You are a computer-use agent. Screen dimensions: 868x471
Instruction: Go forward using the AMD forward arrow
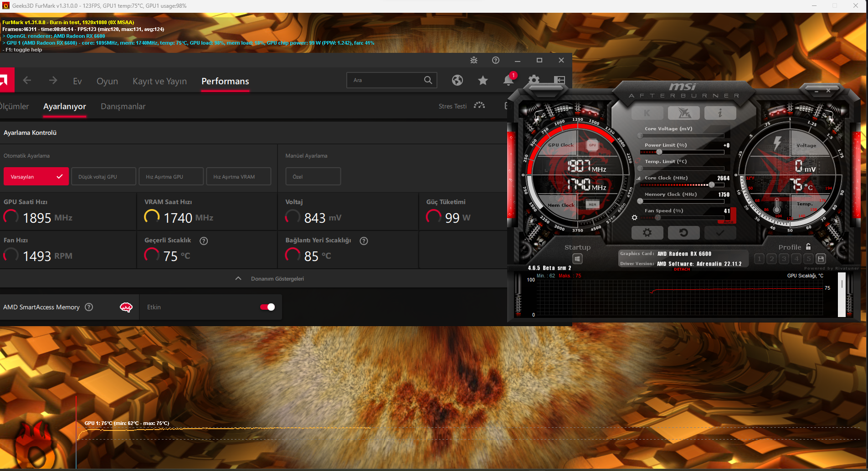point(53,81)
